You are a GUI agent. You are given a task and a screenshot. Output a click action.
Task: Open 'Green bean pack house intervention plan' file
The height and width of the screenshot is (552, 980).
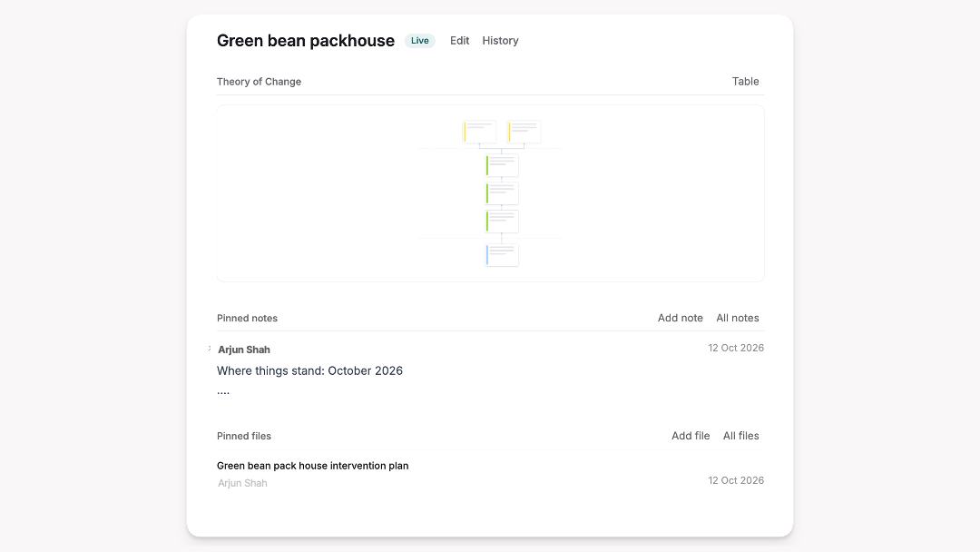(x=312, y=466)
